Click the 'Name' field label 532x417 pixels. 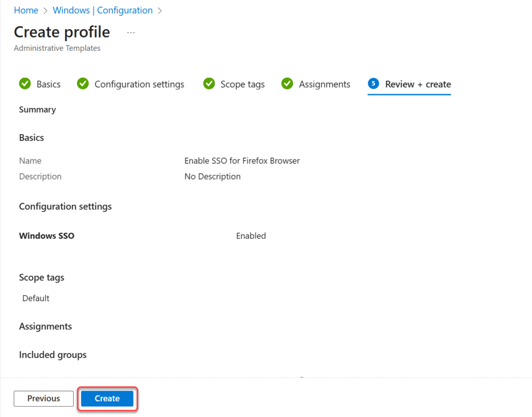[x=30, y=160]
